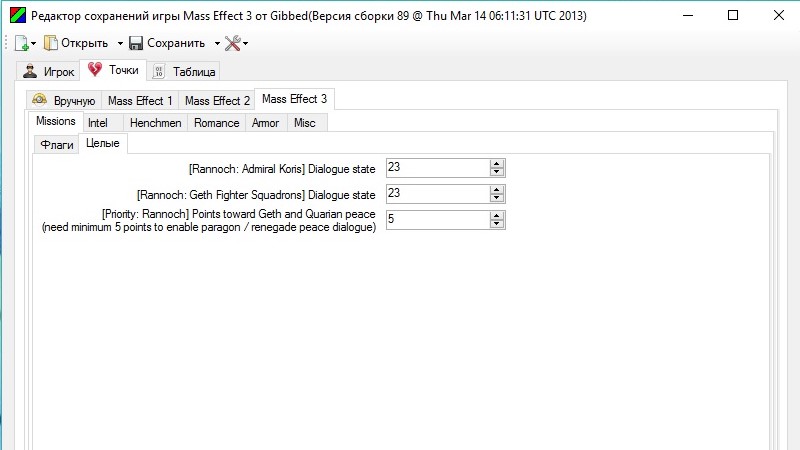Click the '[Rannoch: Geth Fighter Squadrons] Dialogue state' label
Viewport: 800px width, 450px height.
[256, 195]
